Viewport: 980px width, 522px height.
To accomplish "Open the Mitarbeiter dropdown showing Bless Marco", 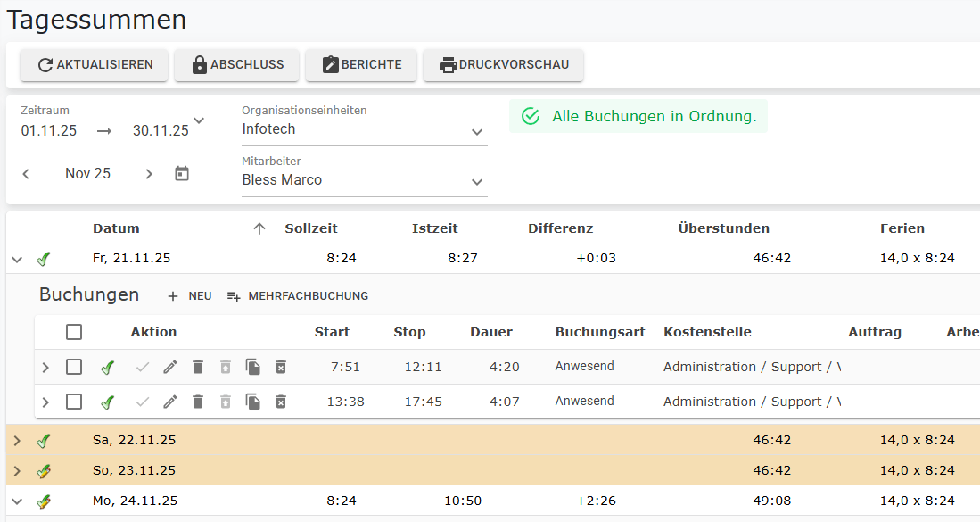I will point(477,179).
